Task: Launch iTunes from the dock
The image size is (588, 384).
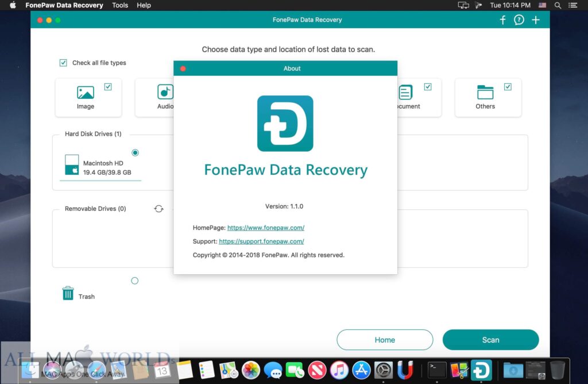Action: tap(339, 370)
